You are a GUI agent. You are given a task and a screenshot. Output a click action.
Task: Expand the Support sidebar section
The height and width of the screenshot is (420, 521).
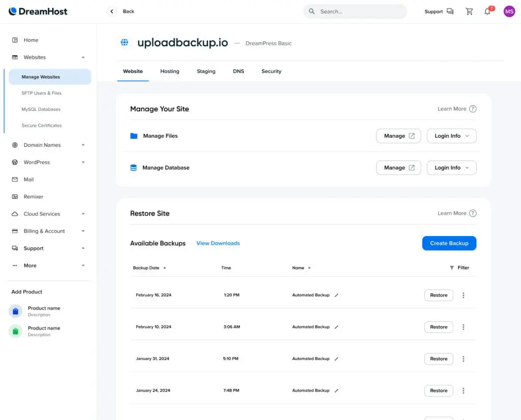[83, 248]
